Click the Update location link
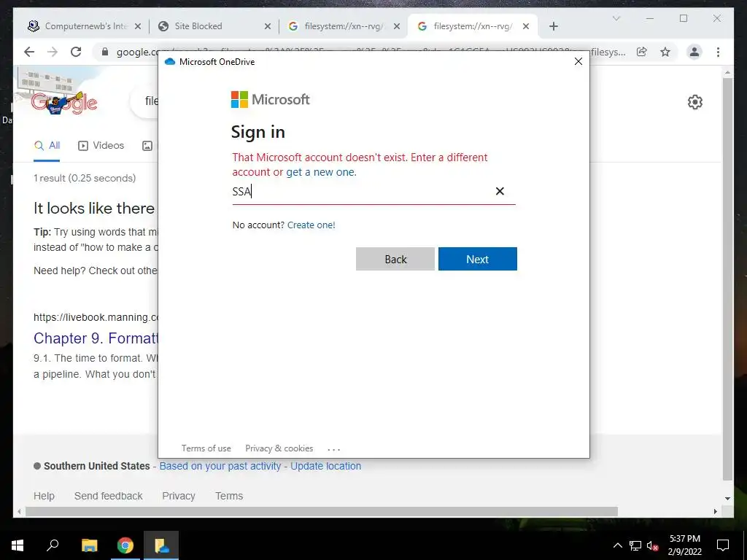 (326, 466)
